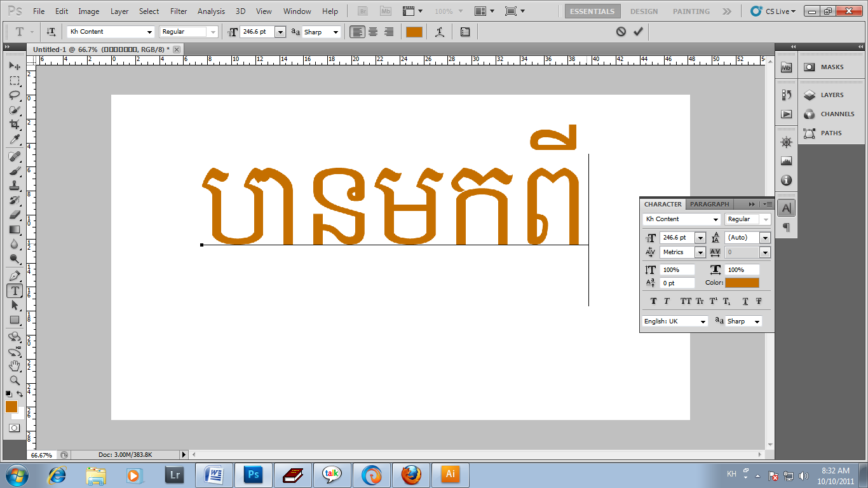
Task: Open the Filter menu
Action: coord(179,11)
